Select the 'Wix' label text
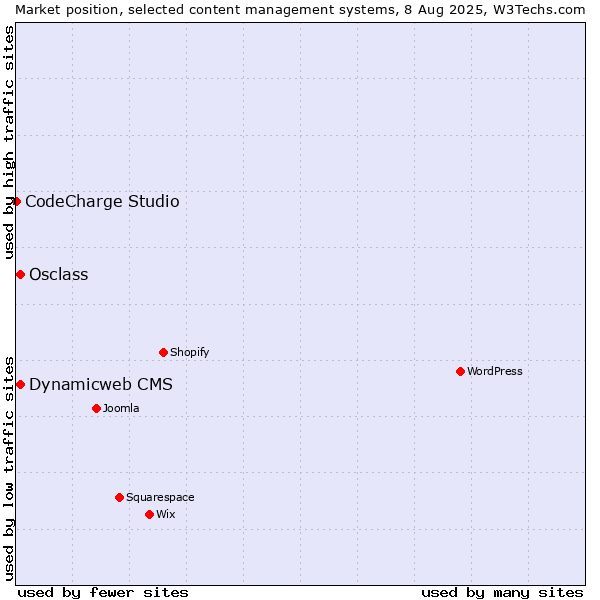600x600 pixels. [166, 514]
